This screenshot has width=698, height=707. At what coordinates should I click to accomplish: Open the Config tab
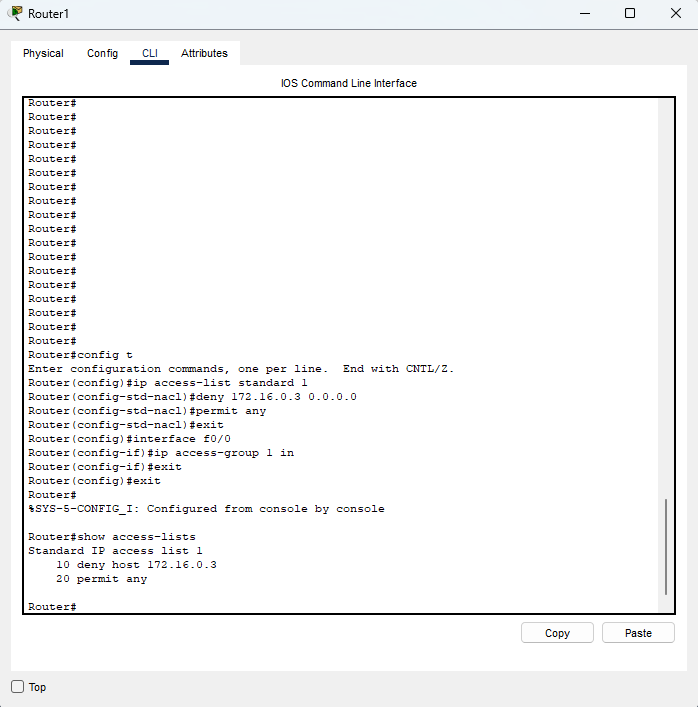click(102, 53)
